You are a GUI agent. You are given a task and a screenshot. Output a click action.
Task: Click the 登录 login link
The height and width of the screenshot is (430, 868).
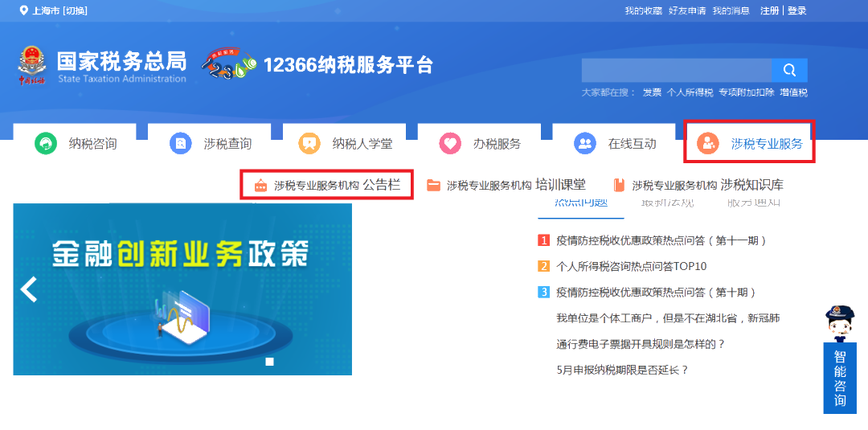(796, 10)
